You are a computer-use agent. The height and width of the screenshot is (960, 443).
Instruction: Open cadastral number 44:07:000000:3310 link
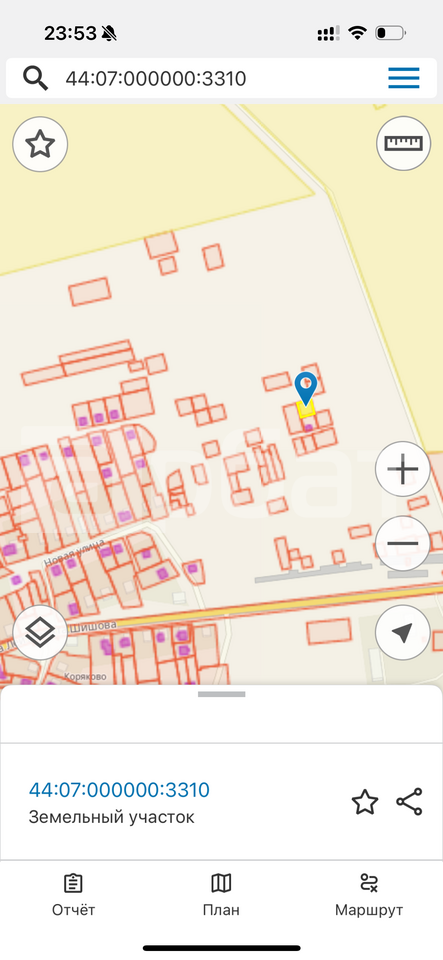pyautogui.click(x=119, y=789)
